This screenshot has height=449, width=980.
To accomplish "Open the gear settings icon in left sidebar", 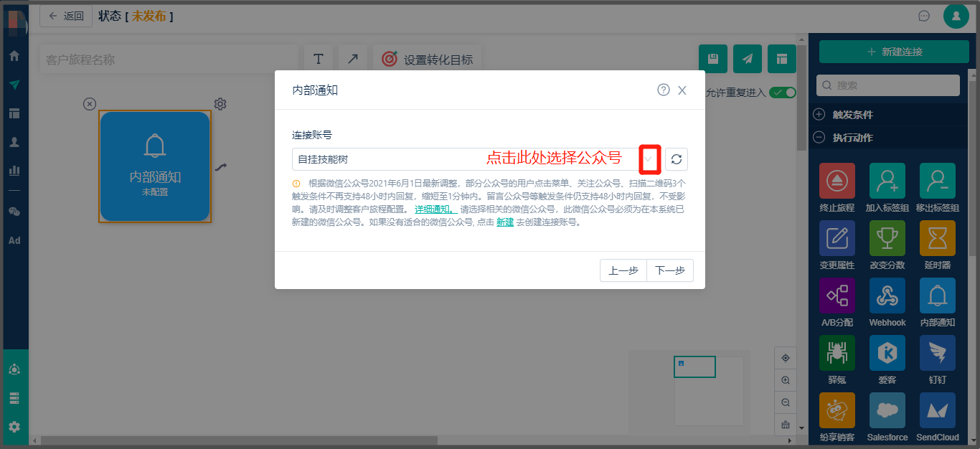I will tap(14, 427).
